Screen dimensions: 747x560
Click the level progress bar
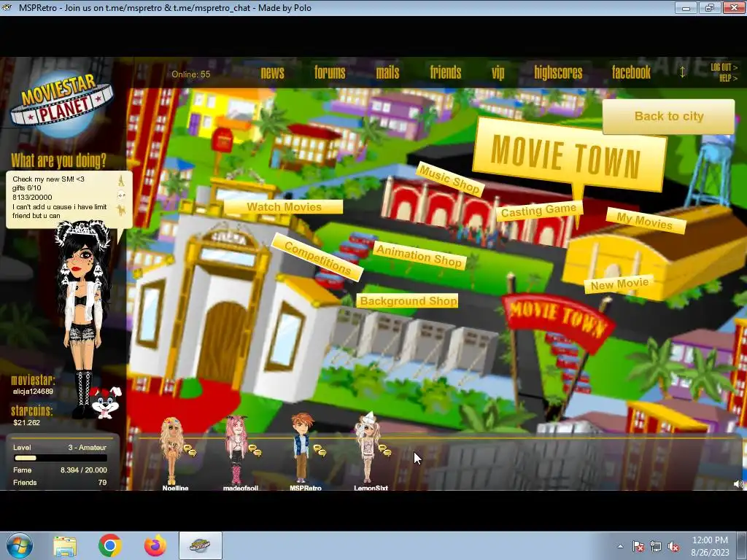(60, 458)
